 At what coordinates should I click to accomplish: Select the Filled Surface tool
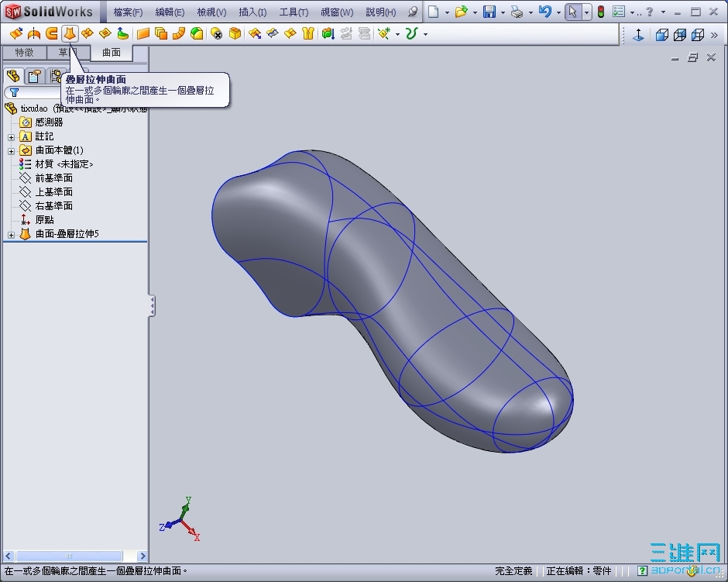click(x=105, y=33)
